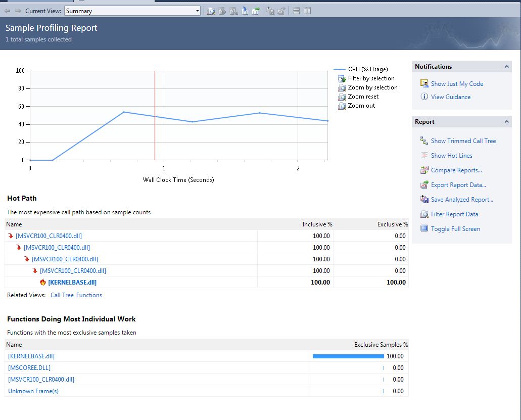Click the Export Report Data icon
Screen dimensions: 521x420
[x=423, y=185]
